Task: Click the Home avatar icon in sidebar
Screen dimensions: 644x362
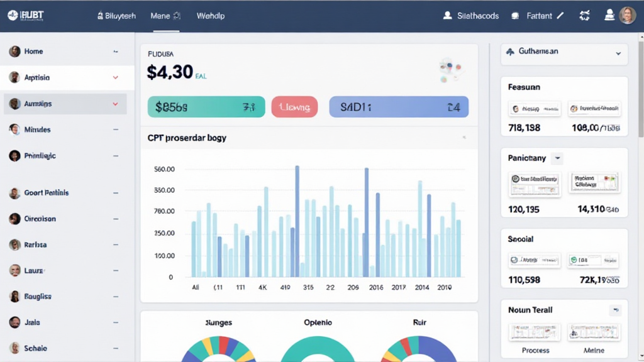Action: coord(14,52)
